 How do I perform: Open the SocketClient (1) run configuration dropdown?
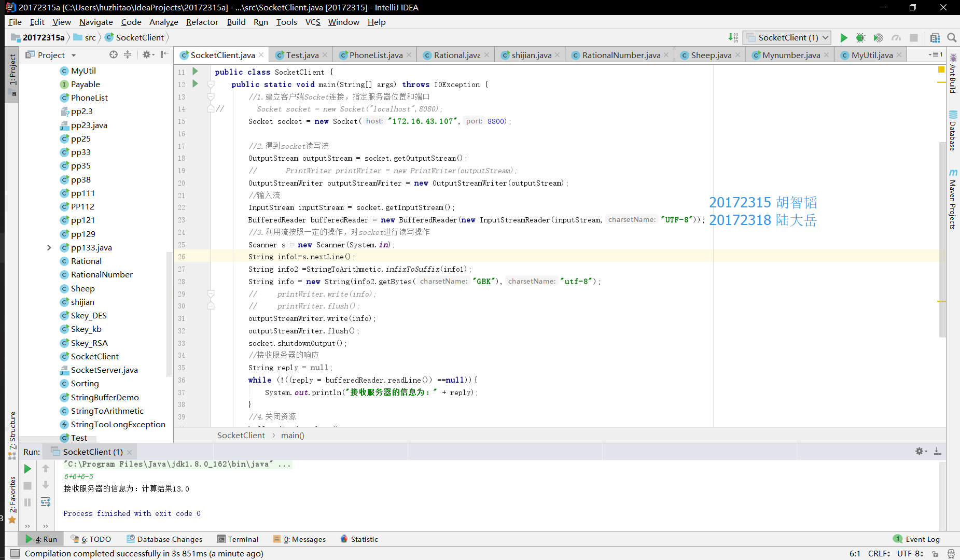pos(787,38)
